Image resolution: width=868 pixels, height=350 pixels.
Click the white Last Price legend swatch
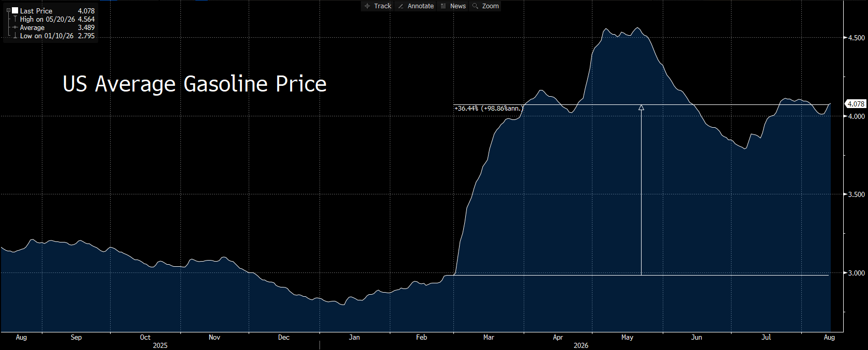pyautogui.click(x=15, y=10)
